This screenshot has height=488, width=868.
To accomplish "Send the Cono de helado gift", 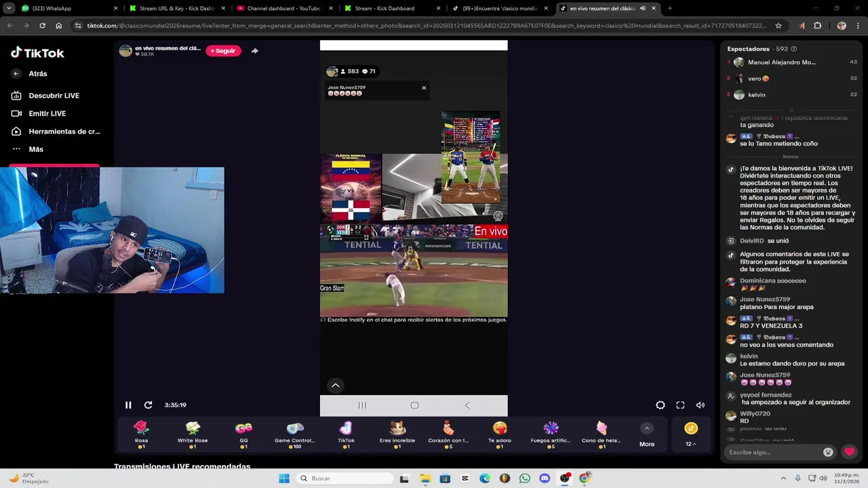I will [x=601, y=434].
